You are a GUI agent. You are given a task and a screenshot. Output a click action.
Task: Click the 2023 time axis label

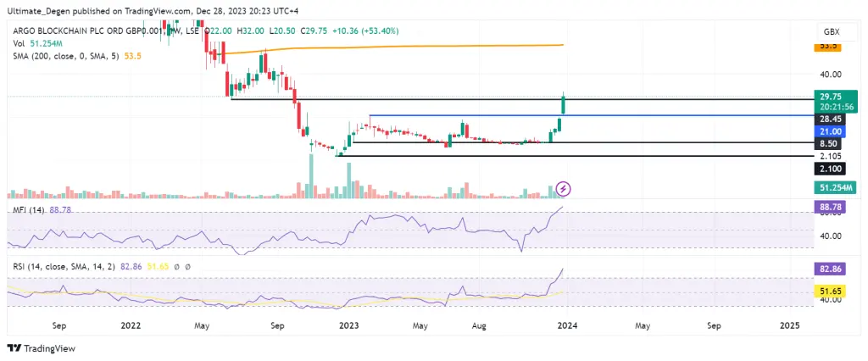[x=348, y=326]
